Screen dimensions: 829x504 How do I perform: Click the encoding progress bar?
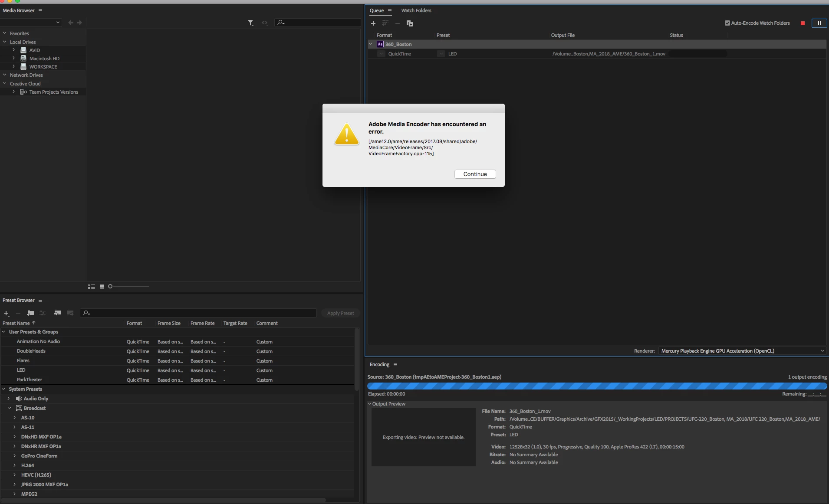[x=597, y=386]
